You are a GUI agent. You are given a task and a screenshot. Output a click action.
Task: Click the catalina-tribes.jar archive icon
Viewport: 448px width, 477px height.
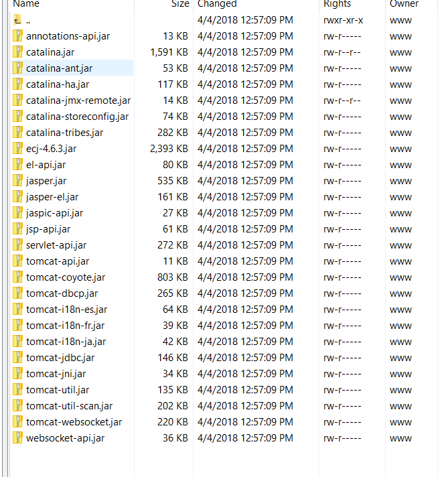(x=17, y=133)
